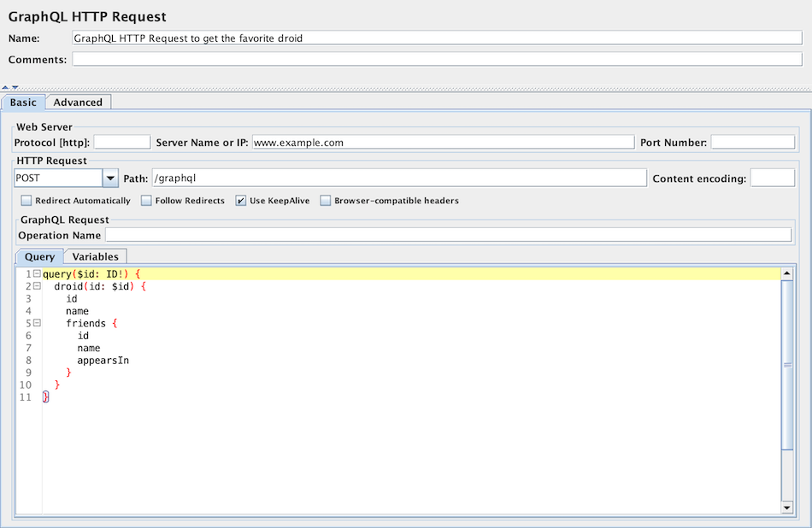Click the scroll down arrow in query editor
This screenshot has height=528, width=812.
point(787,507)
